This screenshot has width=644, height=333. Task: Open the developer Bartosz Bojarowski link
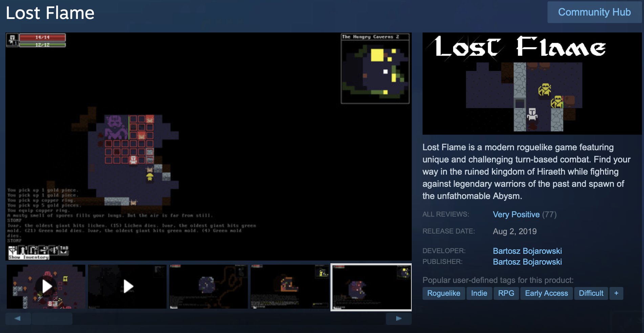(527, 251)
